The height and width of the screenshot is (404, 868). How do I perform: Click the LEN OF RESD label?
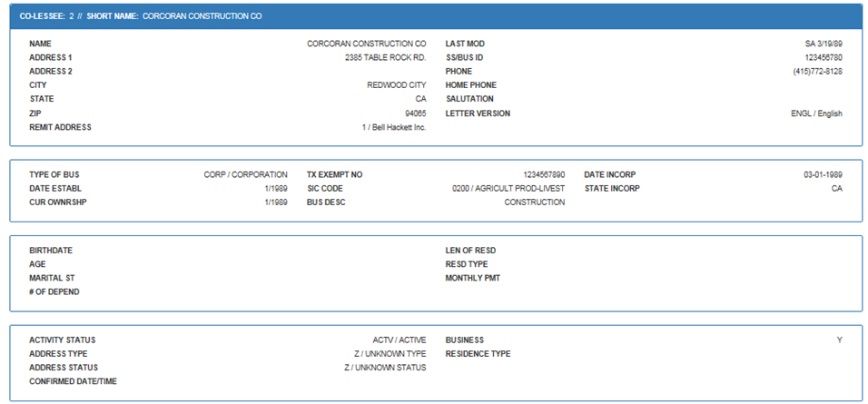(x=470, y=251)
